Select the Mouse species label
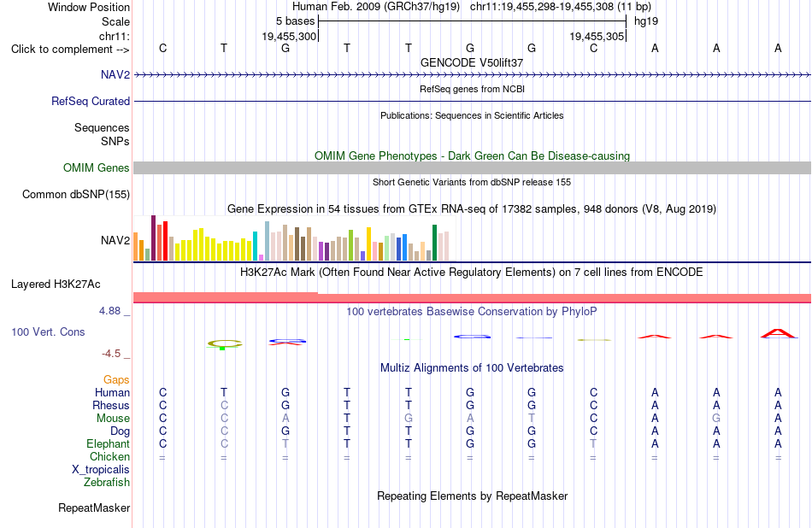The image size is (812, 528). coord(113,419)
